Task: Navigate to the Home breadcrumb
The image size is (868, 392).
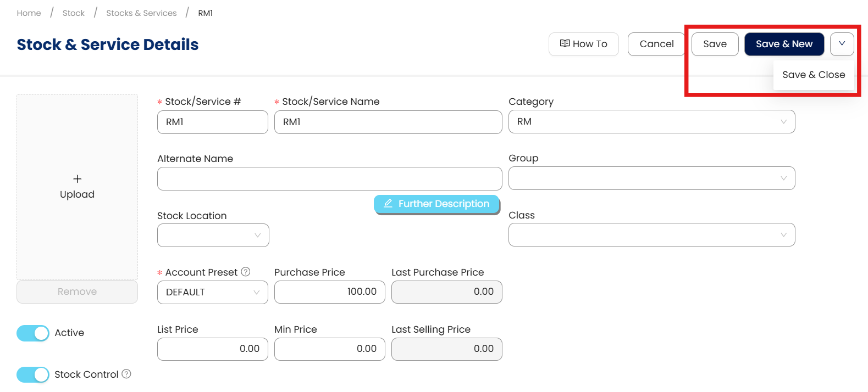Action: click(29, 13)
